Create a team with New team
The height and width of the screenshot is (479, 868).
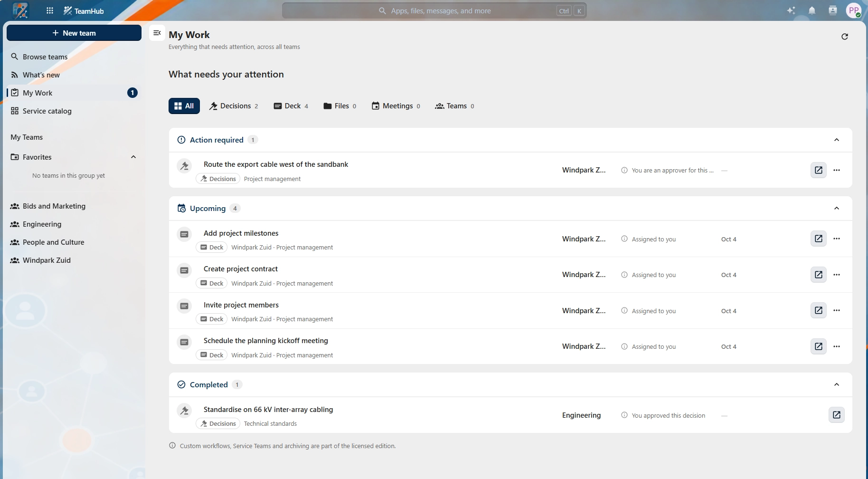pos(74,33)
